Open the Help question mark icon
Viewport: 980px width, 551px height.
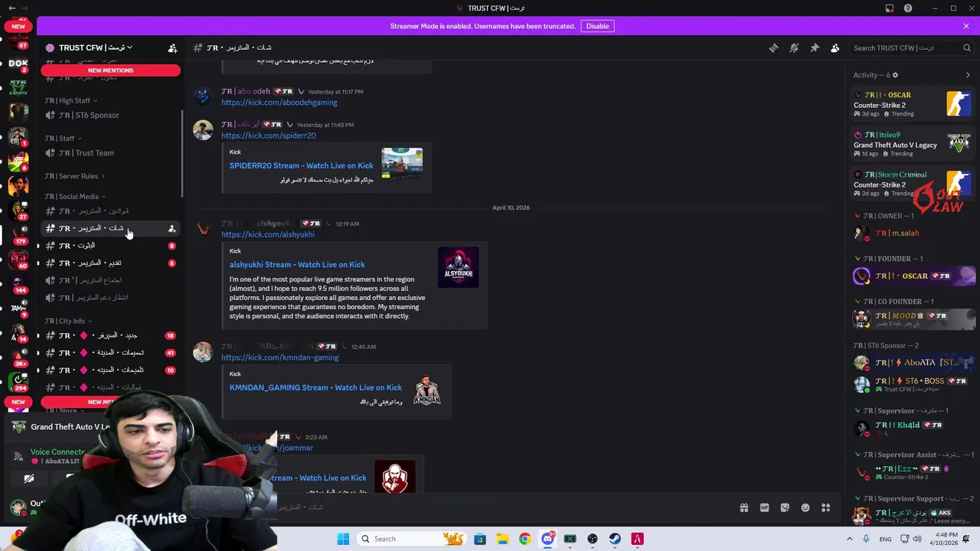click(908, 8)
